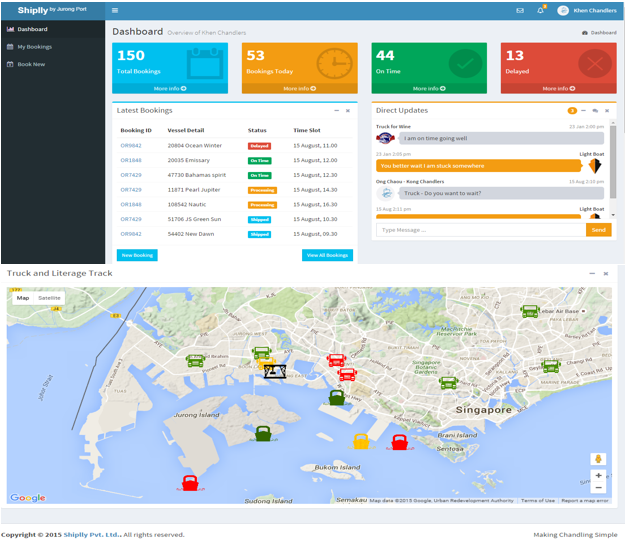Select the green truck near Changi Rd

click(551, 366)
